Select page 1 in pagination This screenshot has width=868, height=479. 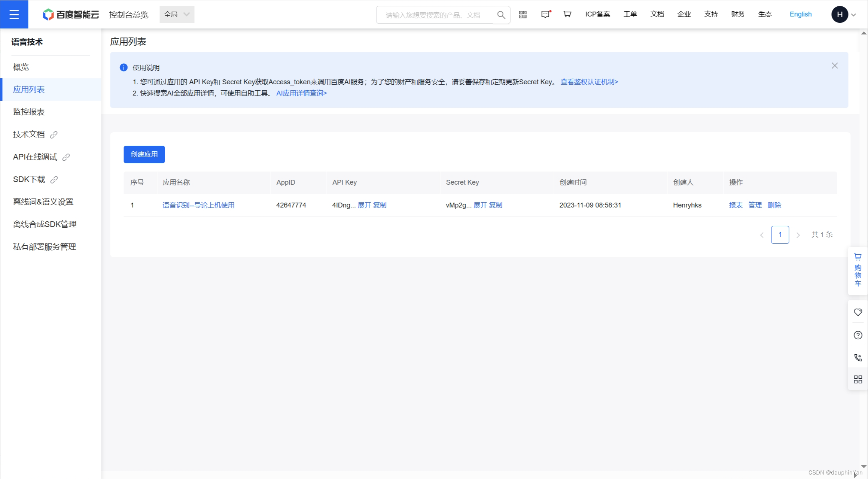pos(780,234)
